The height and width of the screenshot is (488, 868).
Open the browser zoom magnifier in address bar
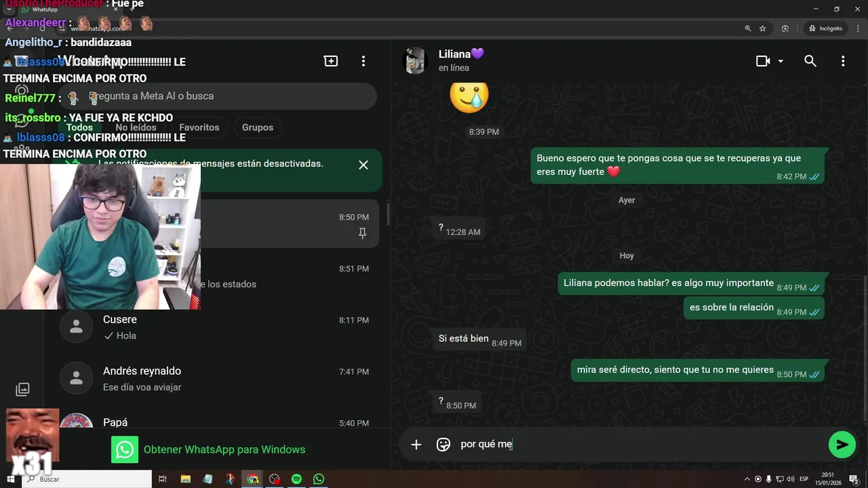pyautogui.click(x=748, y=28)
